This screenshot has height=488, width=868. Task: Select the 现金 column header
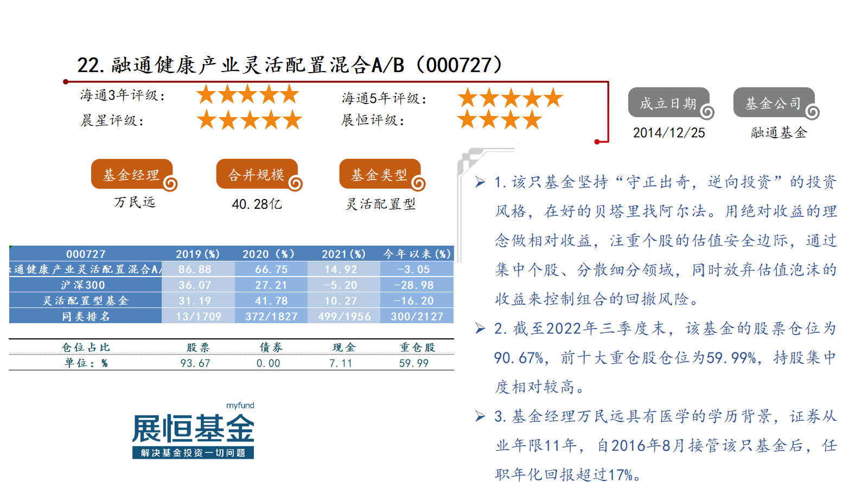tap(344, 348)
